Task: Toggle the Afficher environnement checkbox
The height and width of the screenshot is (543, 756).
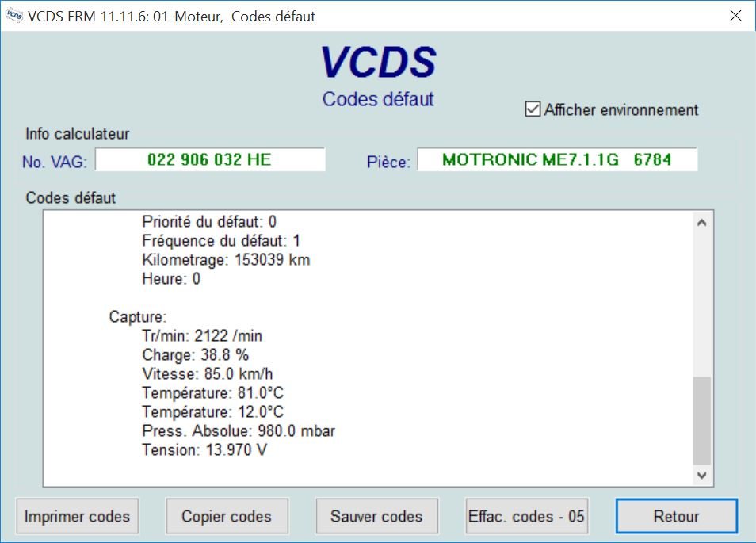Action: pos(533,109)
